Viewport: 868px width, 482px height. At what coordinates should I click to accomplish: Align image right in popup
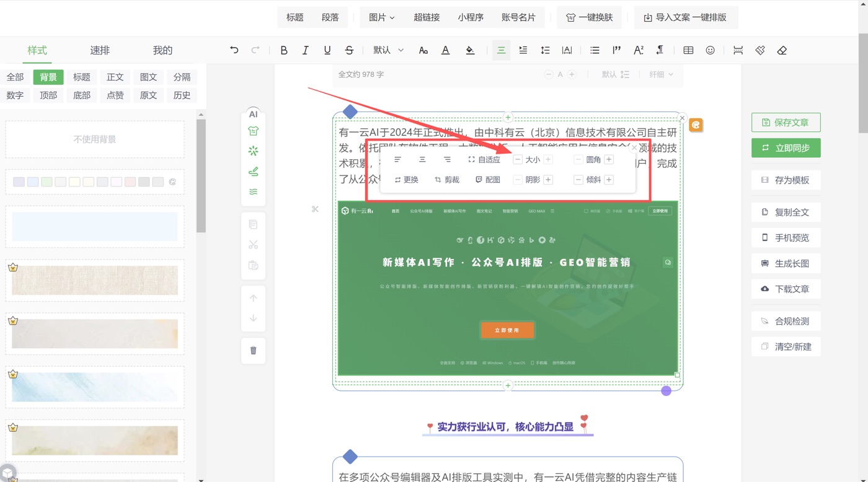tap(447, 160)
